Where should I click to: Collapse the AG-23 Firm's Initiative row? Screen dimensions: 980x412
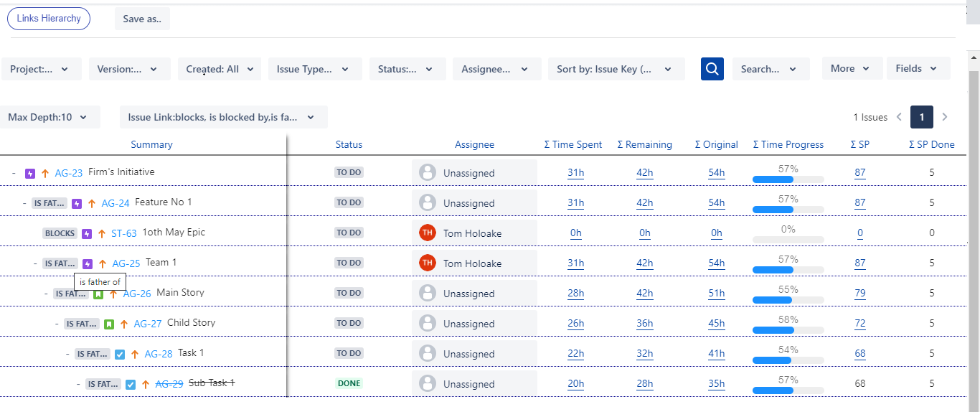click(14, 173)
